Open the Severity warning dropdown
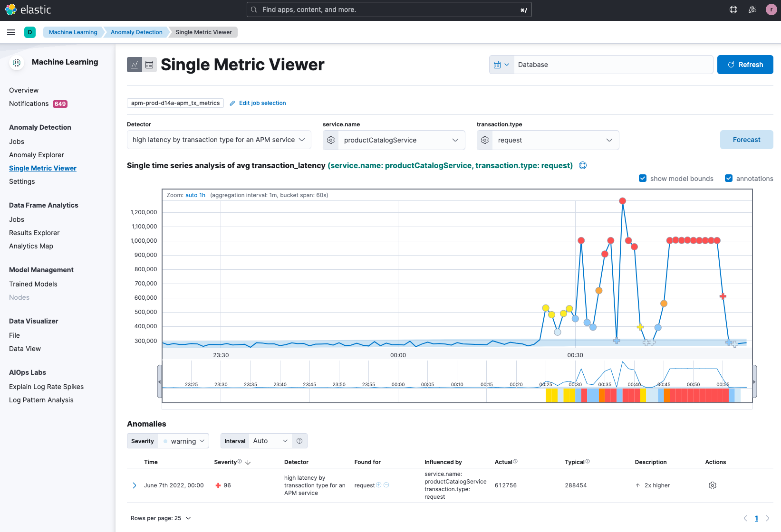 [183, 441]
